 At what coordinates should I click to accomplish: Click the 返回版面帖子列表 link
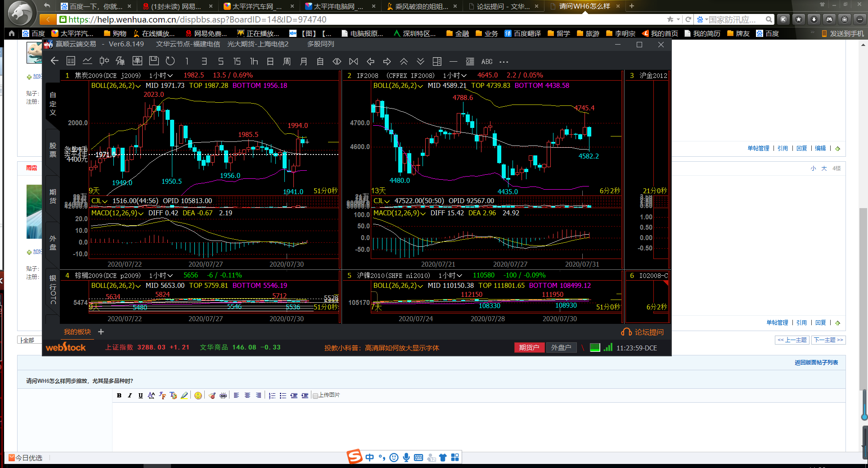[816, 363]
